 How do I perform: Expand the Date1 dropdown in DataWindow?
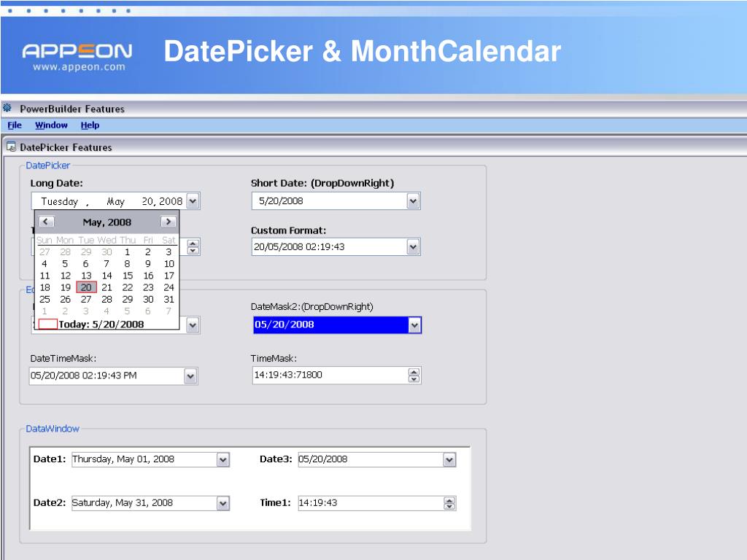223,460
